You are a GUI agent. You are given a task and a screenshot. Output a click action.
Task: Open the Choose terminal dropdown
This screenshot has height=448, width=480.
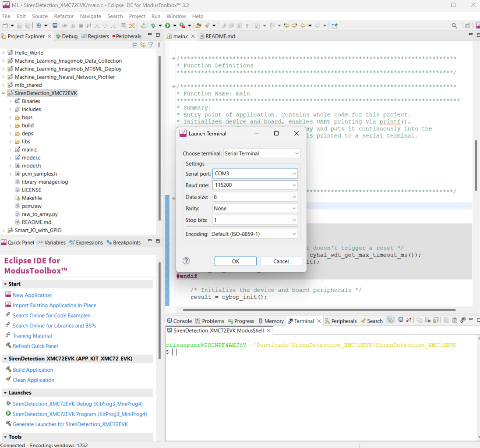[262, 153]
